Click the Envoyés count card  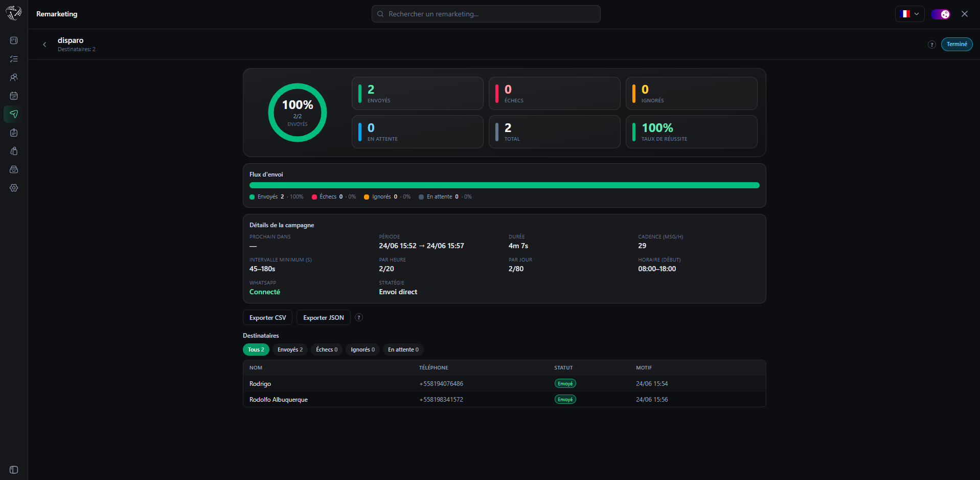(x=417, y=93)
